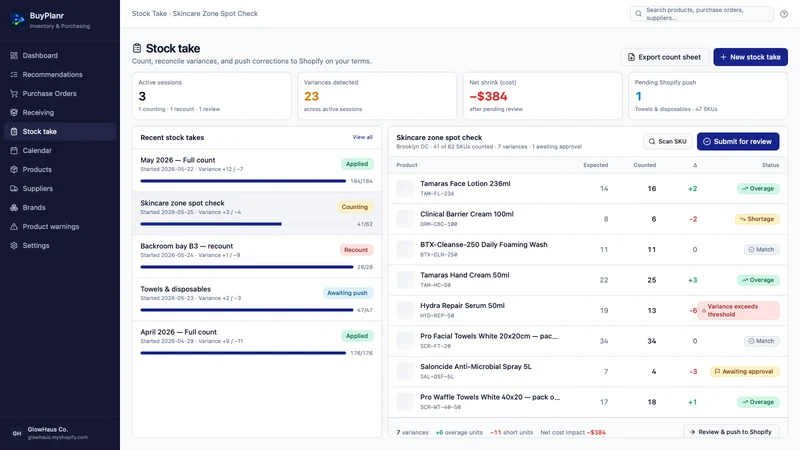Click Backroom bay B3 recount progress bar
This screenshot has height=450, width=800.
point(246,267)
